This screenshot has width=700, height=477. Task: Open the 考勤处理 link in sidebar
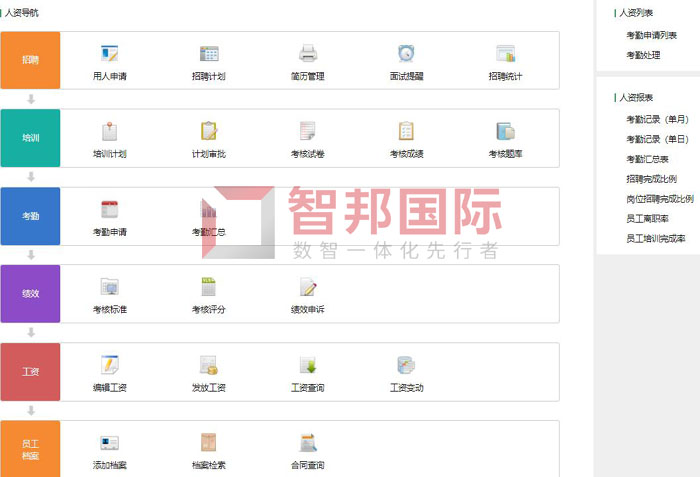coord(643,55)
